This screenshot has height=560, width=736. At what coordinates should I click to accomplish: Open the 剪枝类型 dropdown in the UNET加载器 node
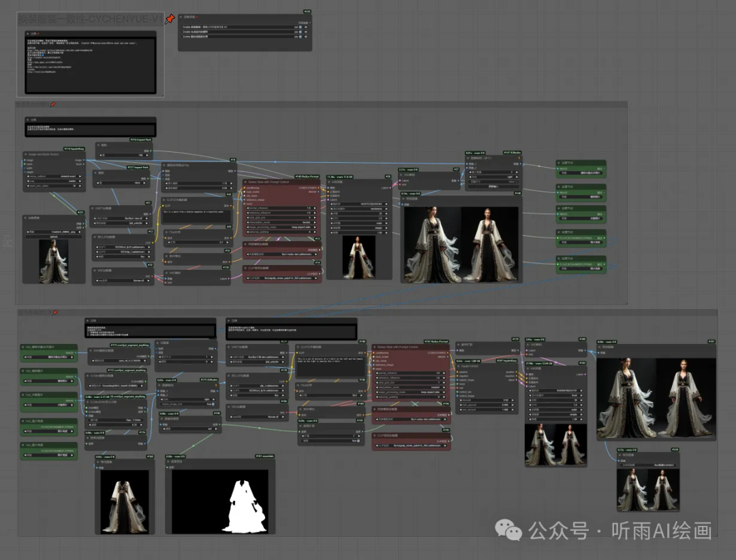pos(121,223)
